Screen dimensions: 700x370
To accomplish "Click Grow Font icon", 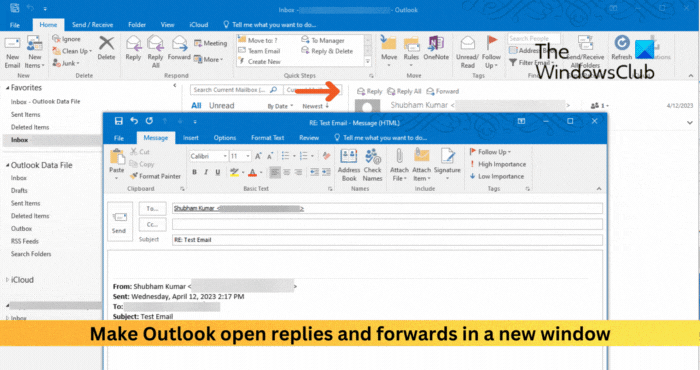I will point(258,156).
